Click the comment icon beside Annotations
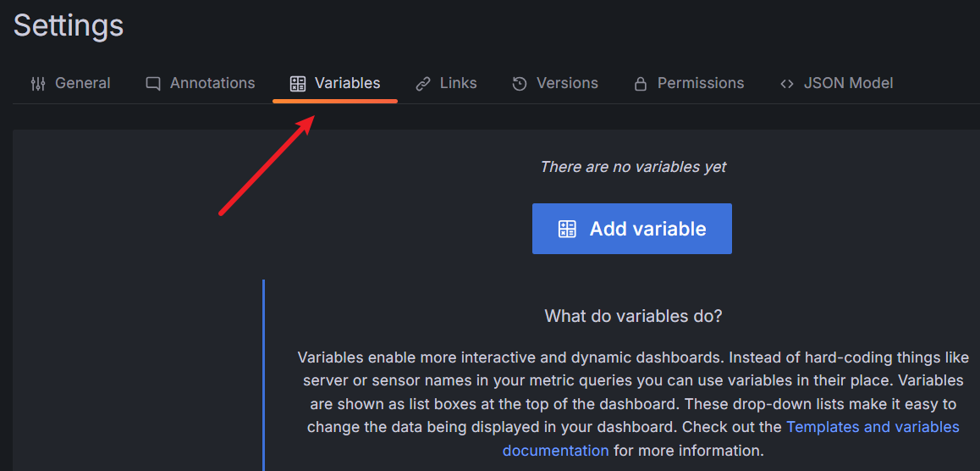The height and width of the screenshot is (471, 980). click(x=153, y=84)
